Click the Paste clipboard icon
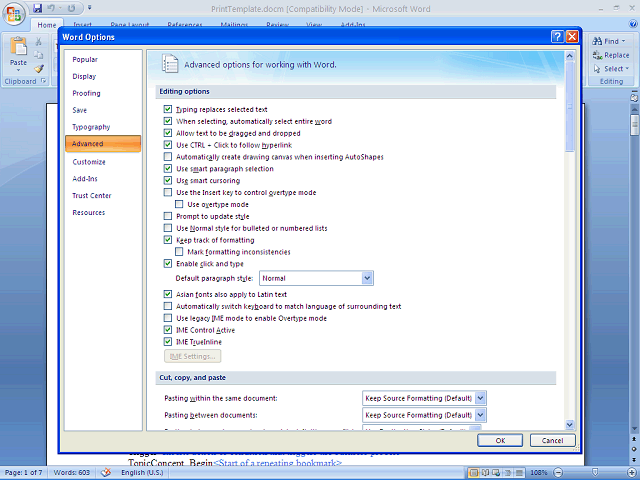This screenshot has width=640, height=480. [18, 46]
